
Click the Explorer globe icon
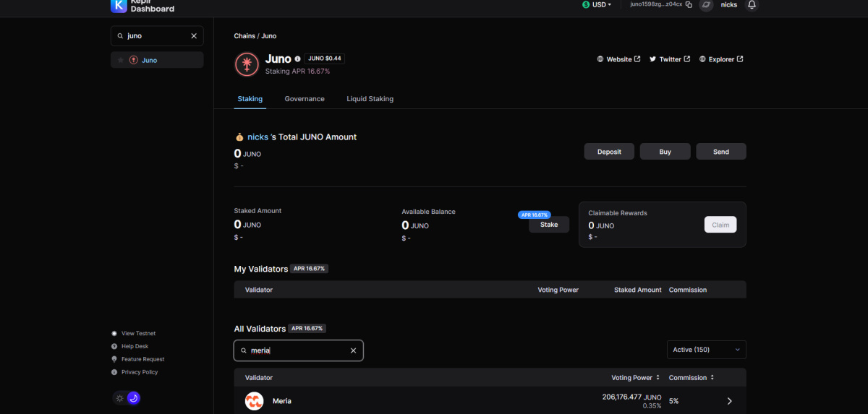702,59
